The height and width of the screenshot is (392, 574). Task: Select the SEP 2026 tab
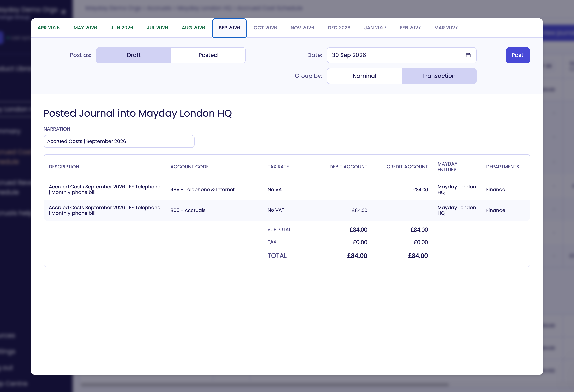tap(229, 28)
